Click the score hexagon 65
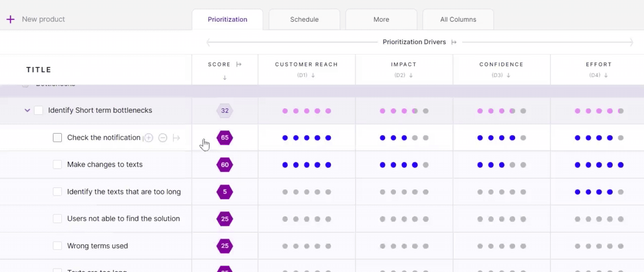This screenshot has width=644, height=272. point(225,138)
